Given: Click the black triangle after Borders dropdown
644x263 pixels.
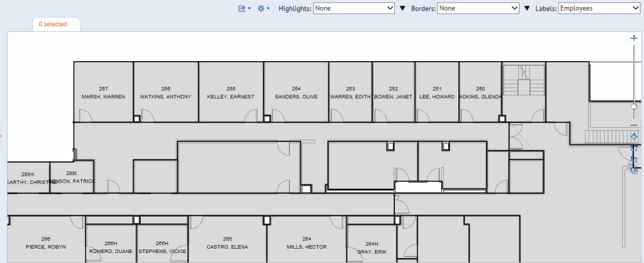Looking at the screenshot, I should pos(527,9).
